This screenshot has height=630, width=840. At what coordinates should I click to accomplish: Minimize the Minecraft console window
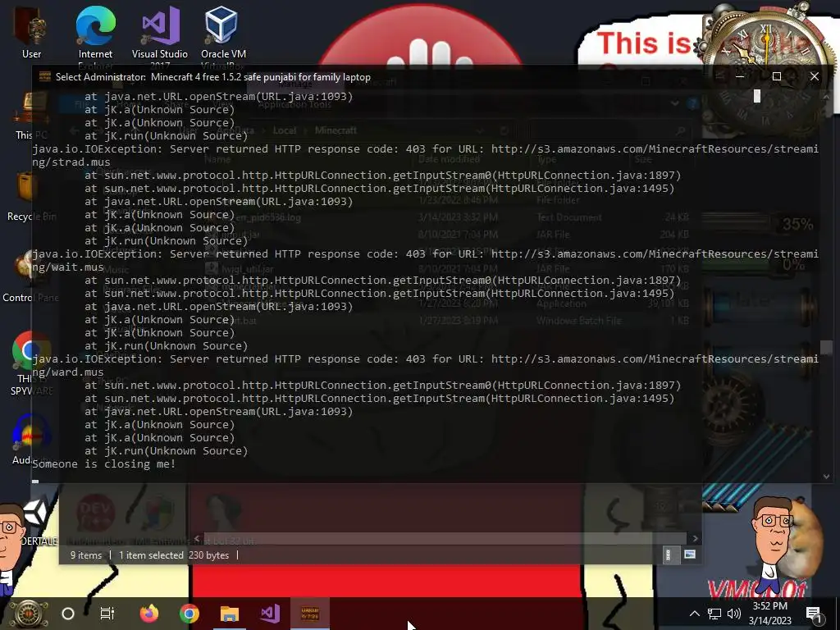coord(740,76)
